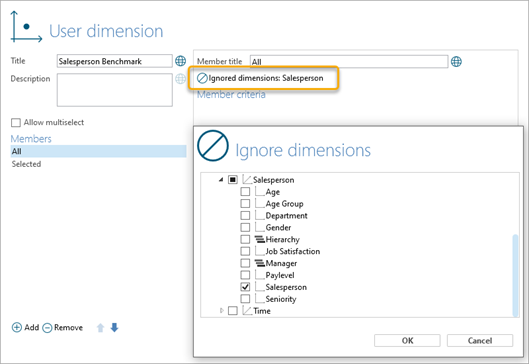Select the Age Group tree row label
The image size is (529, 364).
point(284,204)
